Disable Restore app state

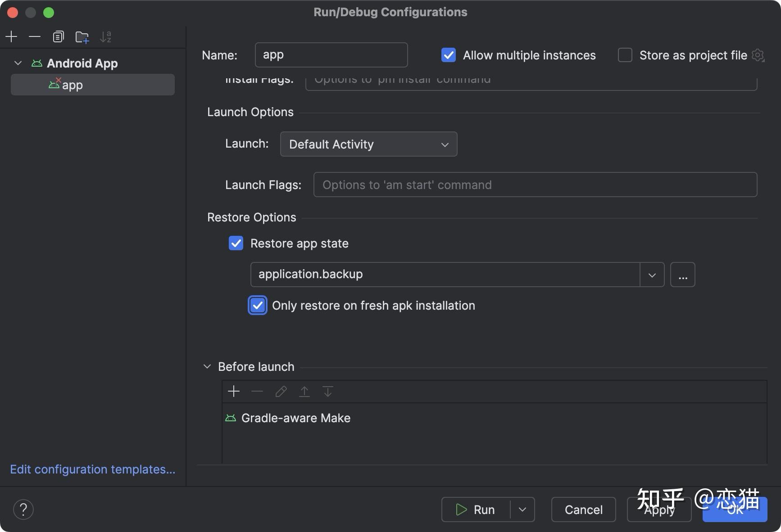[x=236, y=243]
